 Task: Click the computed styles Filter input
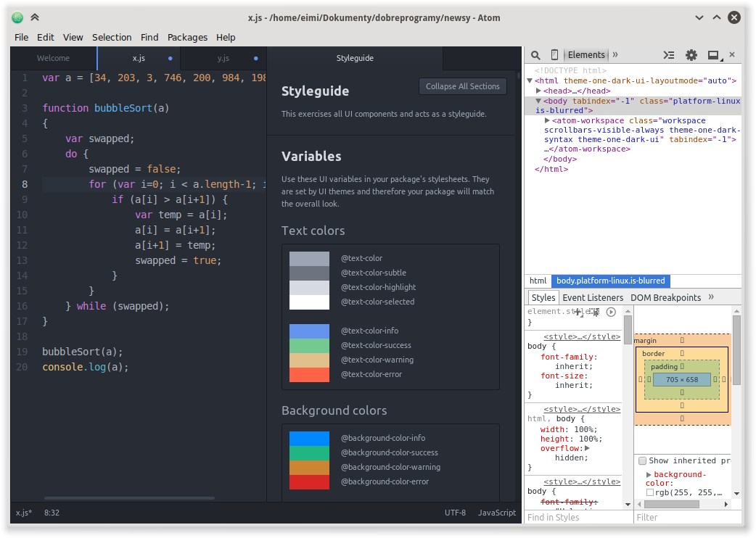point(688,517)
